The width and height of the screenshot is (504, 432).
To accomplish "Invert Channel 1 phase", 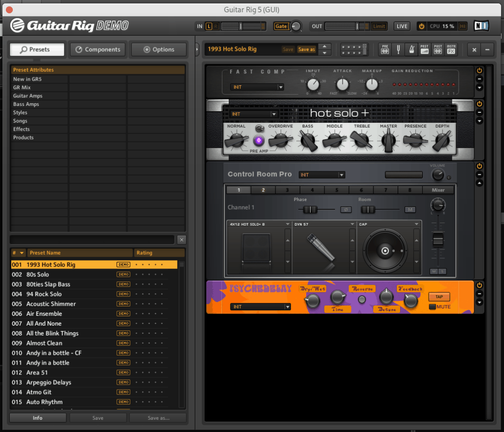I will coord(346,209).
